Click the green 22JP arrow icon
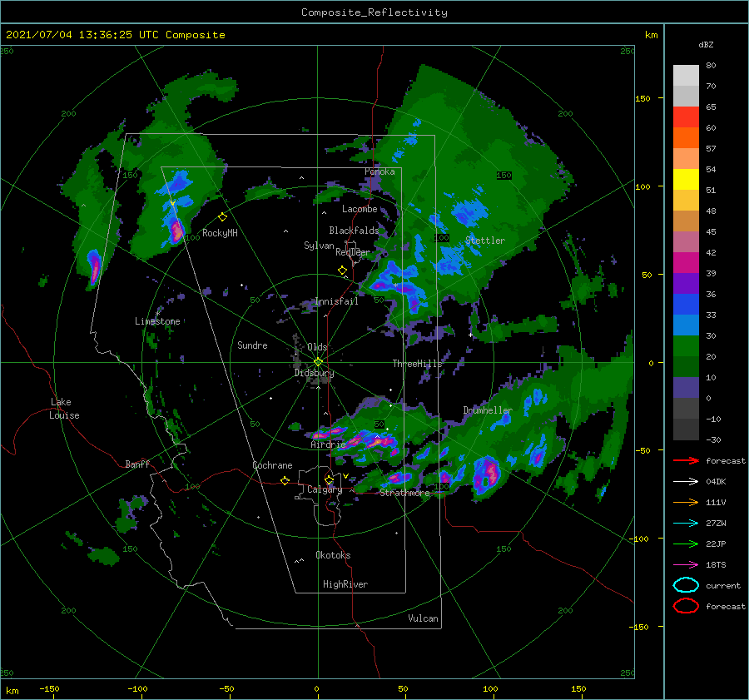Viewport: 749px width, 700px height. (x=686, y=544)
